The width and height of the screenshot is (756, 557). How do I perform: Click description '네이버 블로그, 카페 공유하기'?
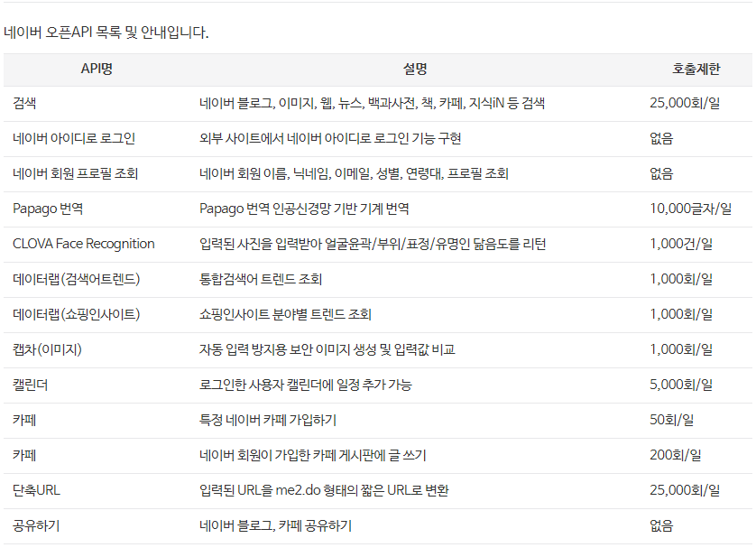tap(276, 526)
